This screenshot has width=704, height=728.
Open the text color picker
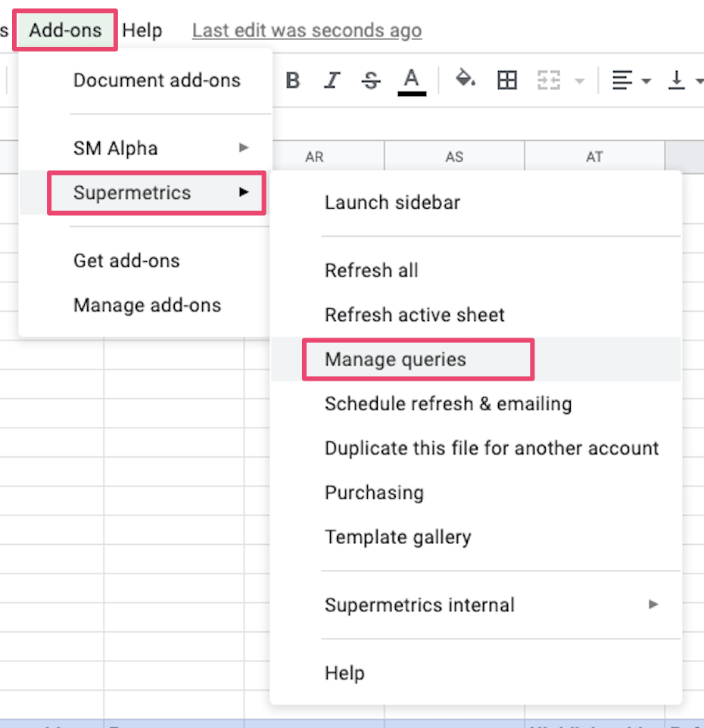click(x=412, y=82)
